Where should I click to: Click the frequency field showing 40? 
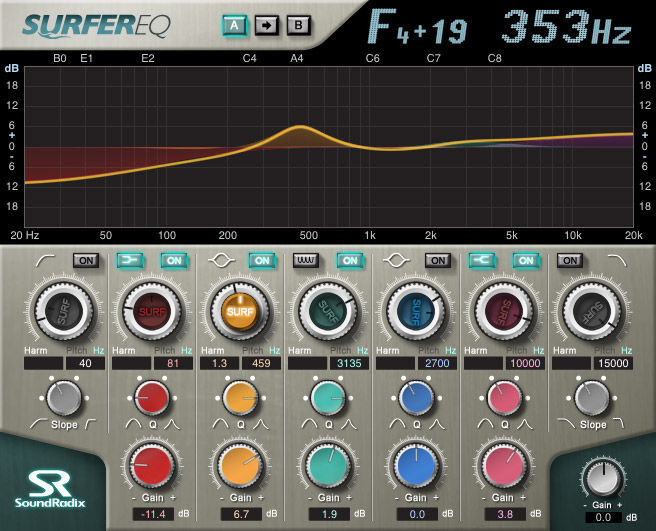[x=85, y=363]
